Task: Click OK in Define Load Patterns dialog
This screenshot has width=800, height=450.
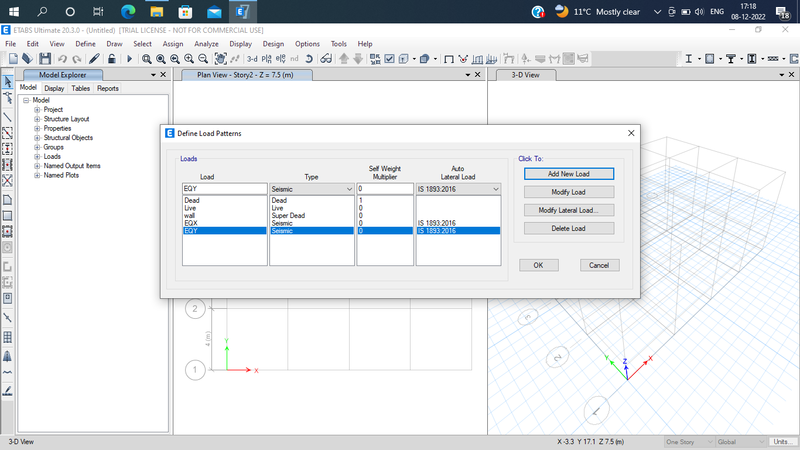Action: [539, 265]
